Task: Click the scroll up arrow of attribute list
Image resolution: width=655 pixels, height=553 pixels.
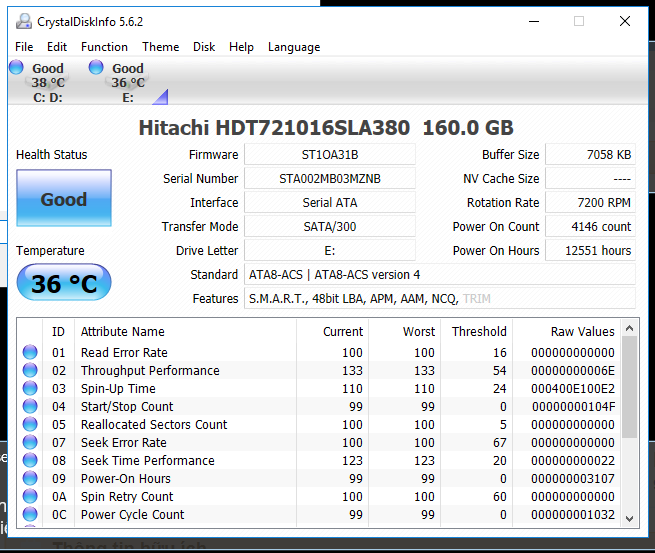Action: 630,328
